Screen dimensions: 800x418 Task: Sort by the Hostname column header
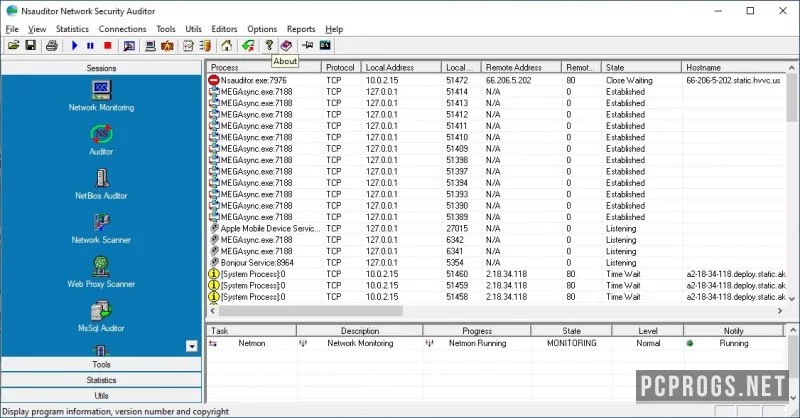click(x=735, y=67)
